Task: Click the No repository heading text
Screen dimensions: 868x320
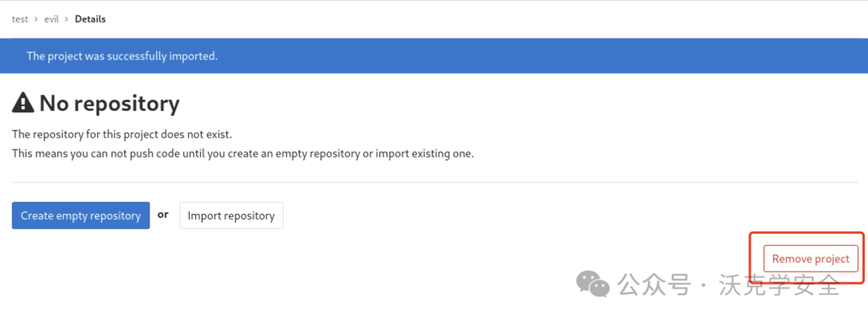Action: click(109, 103)
